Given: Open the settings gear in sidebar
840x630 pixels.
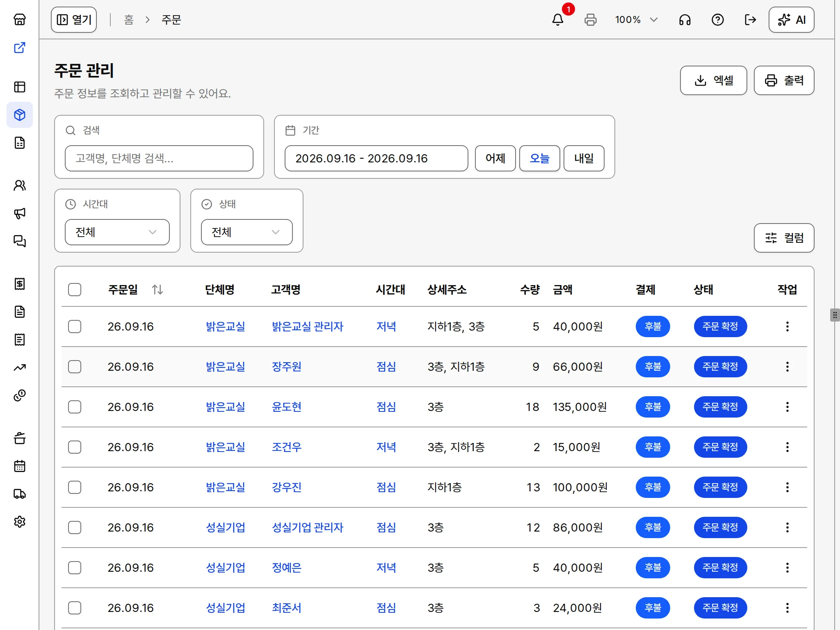Looking at the screenshot, I should [x=20, y=522].
